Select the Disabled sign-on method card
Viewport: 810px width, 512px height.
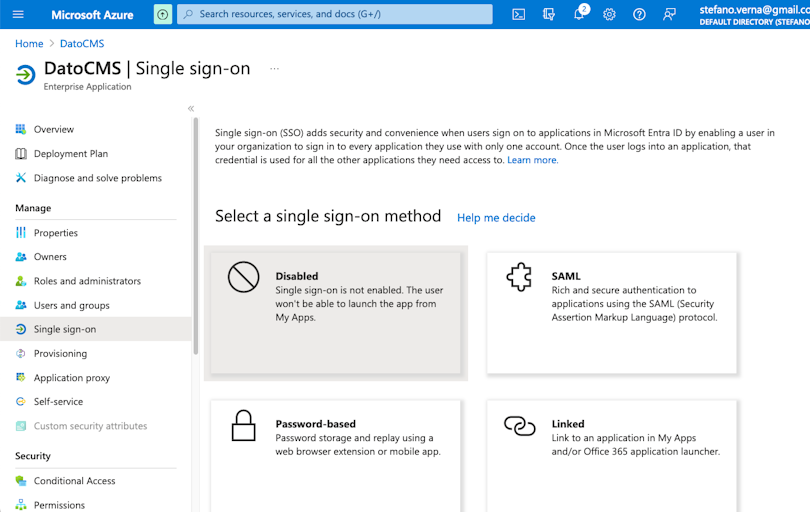click(x=336, y=313)
